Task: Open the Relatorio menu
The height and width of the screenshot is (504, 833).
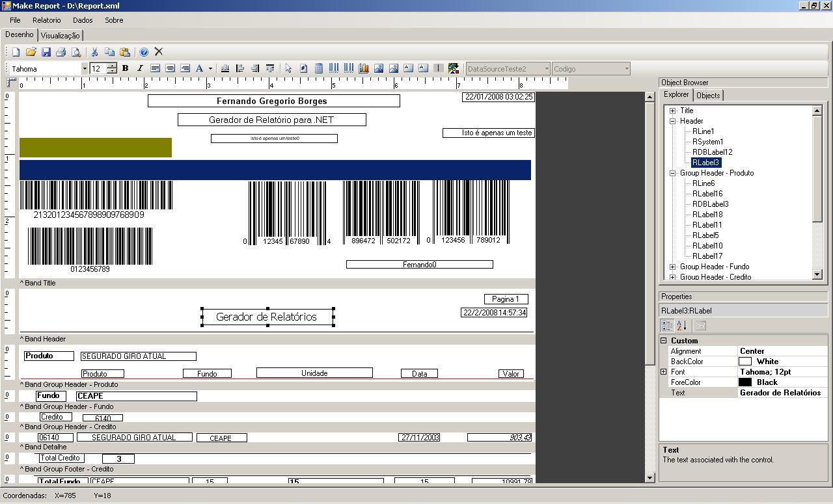Action: tap(47, 20)
